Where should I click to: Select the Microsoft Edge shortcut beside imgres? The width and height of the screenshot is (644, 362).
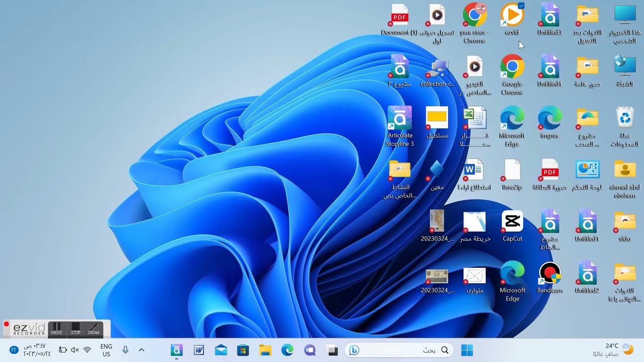(512, 127)
